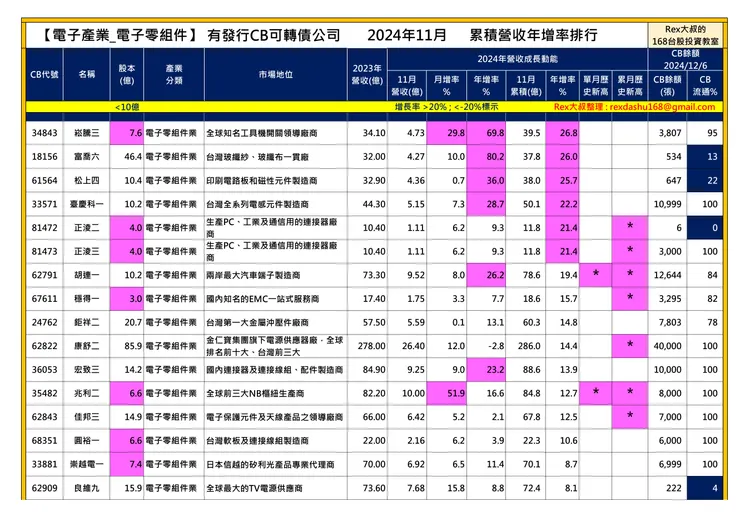Click the 市場地位 column header
740x523 pixels.
tap(276, 74)
